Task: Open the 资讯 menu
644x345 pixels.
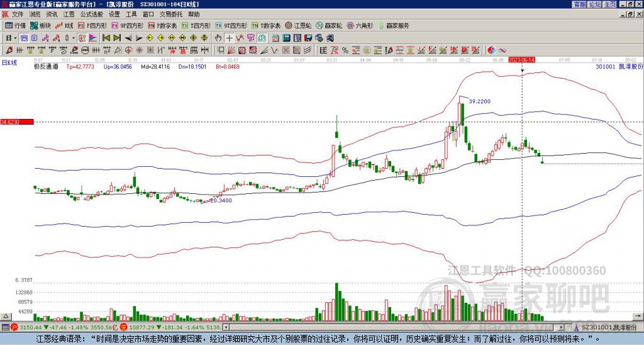Action: pos(52,14)
